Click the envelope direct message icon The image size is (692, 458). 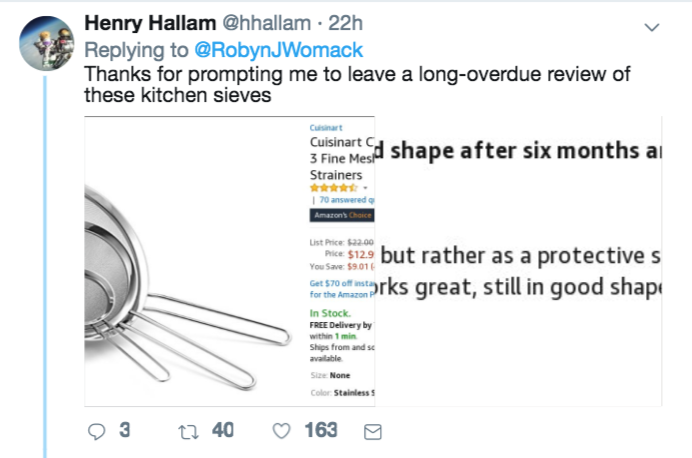372,431
